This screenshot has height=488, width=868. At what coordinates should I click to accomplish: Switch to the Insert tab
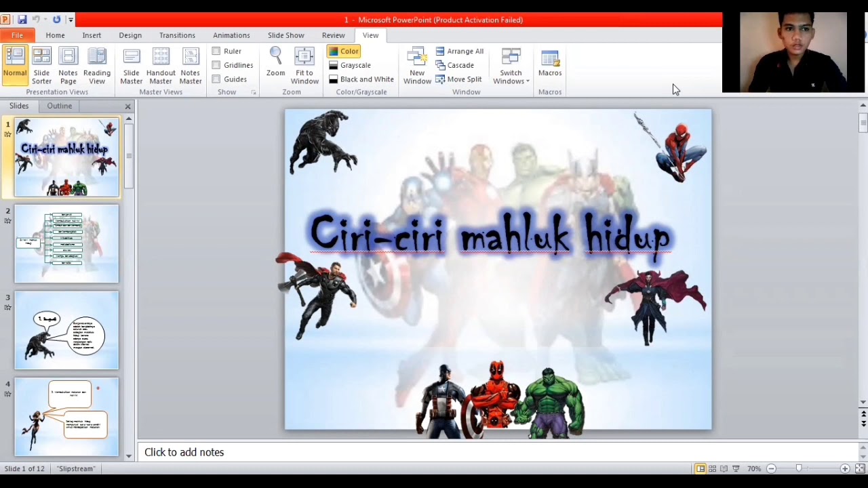point(92,35)
